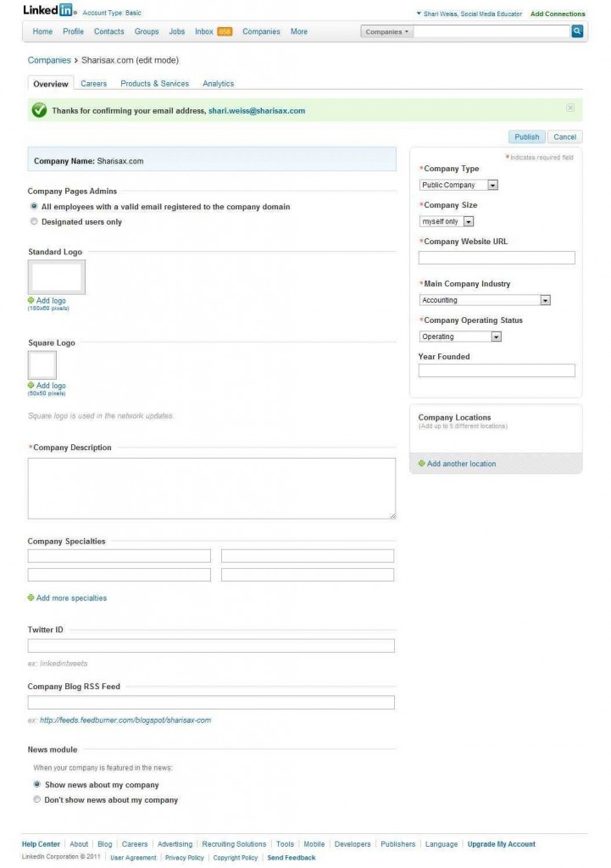Image resolution: width=611 pixels, height=868 pixels.
Task: Click the green plus under Standard Logo
Action: pyautogui.click(x=31, y=301)
